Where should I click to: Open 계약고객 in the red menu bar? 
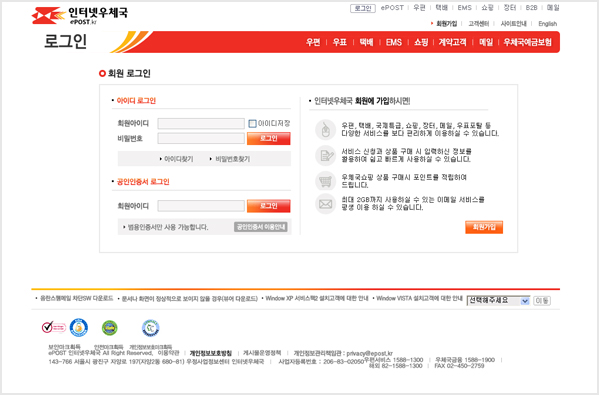(x=452, y=42)
